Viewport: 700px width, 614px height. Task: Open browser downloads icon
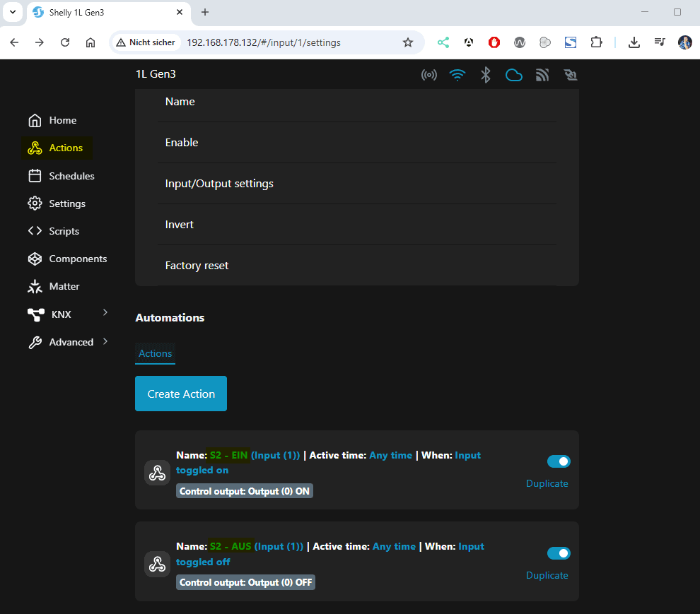(x=634, y=42)
